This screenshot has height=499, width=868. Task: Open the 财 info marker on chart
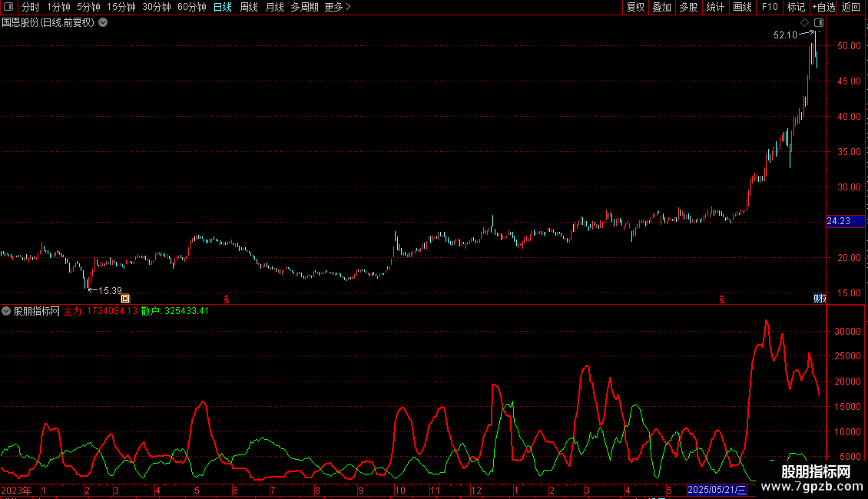click(x=820, y=299)
